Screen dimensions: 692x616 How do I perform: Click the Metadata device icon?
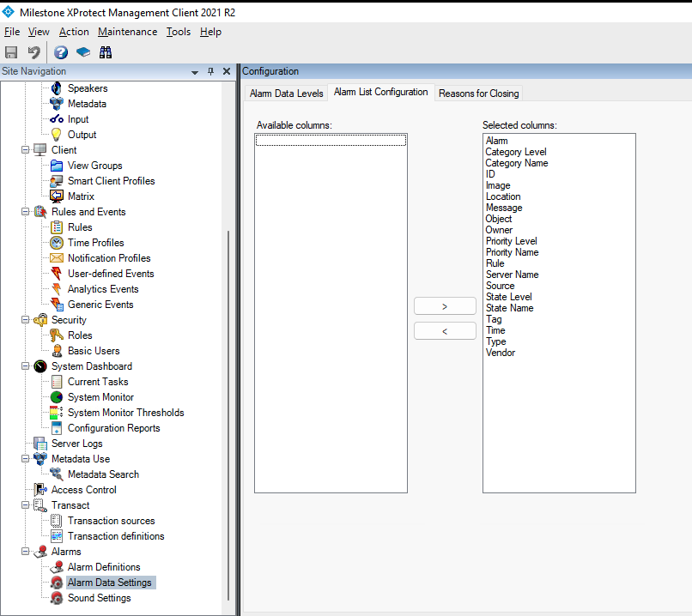(57, 104)
